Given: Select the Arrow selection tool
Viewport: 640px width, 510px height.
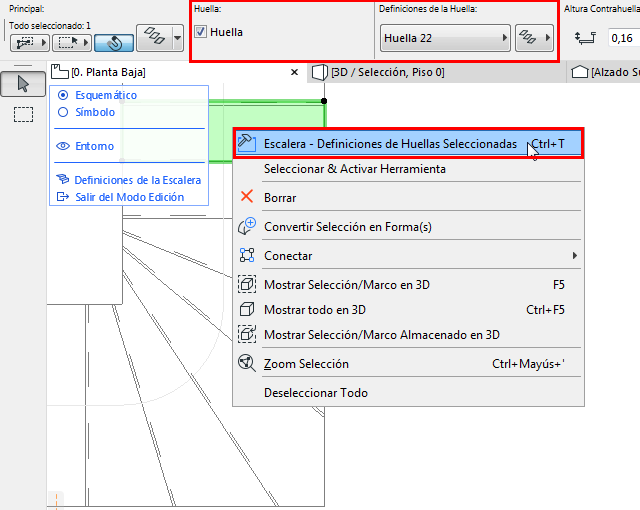Looking at the screenshot, I should point(23,84).
